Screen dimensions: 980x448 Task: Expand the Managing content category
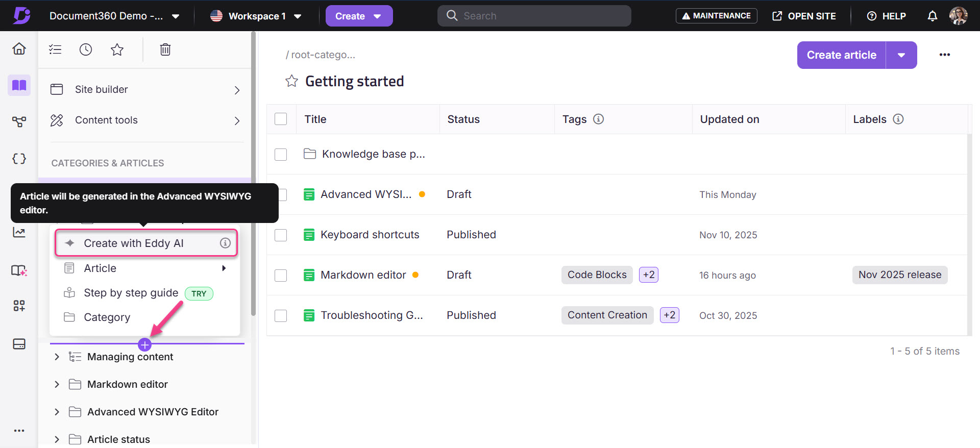pyautogui.click(x=57, y=357)
